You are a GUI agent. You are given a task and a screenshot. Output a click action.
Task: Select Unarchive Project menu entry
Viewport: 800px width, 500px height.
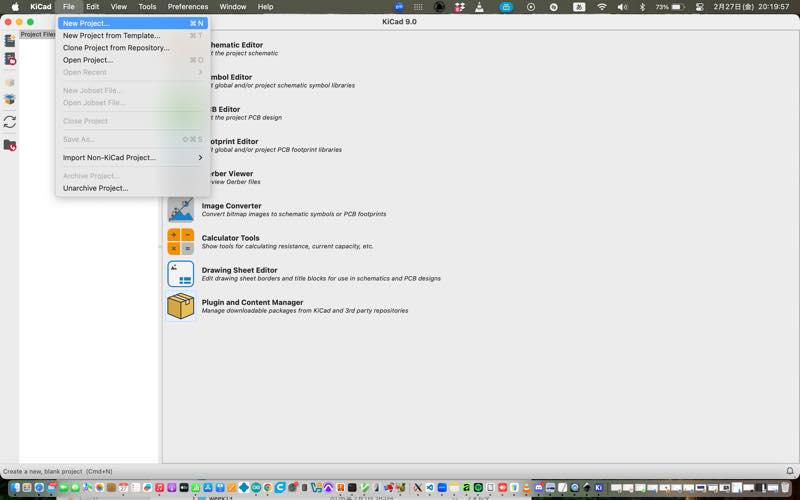coord(133,188)
